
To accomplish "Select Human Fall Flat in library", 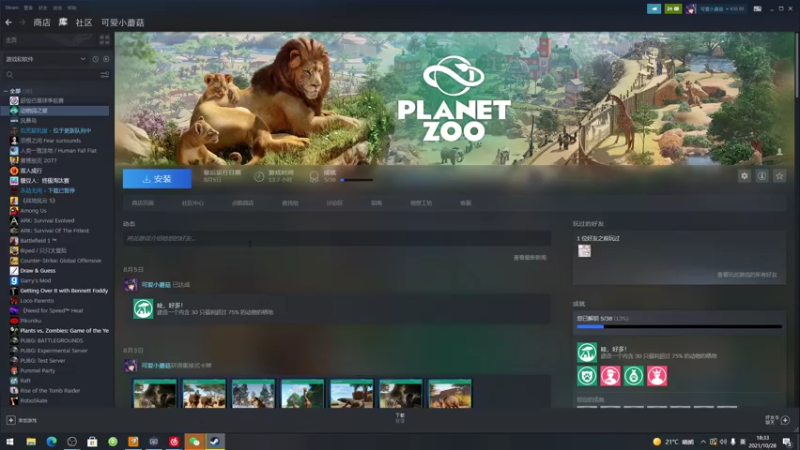I will coord(58,151).
